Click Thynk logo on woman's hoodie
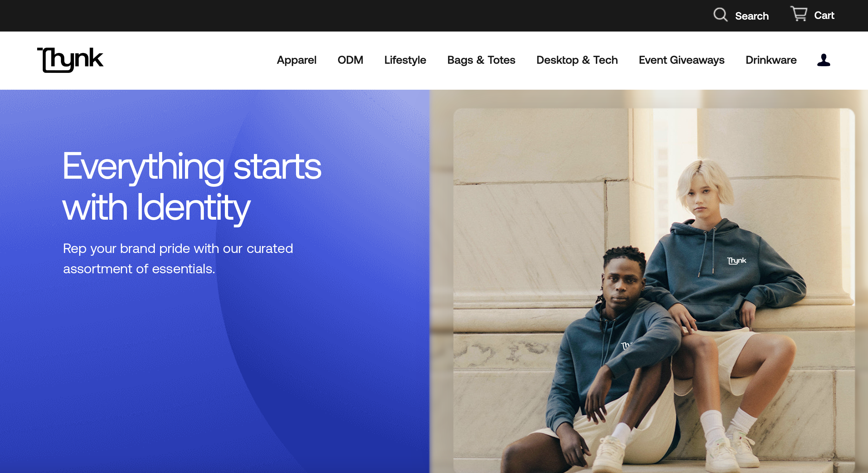This screenshot has width=868, height=473. (x=736, y=261)
